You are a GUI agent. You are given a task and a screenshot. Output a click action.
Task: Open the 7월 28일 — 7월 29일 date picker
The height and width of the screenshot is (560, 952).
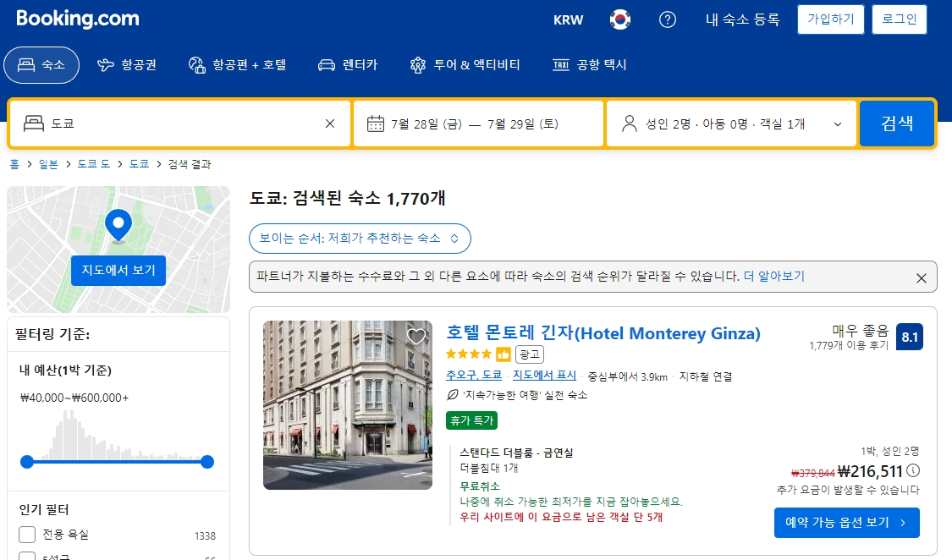(x=478, y=124)
